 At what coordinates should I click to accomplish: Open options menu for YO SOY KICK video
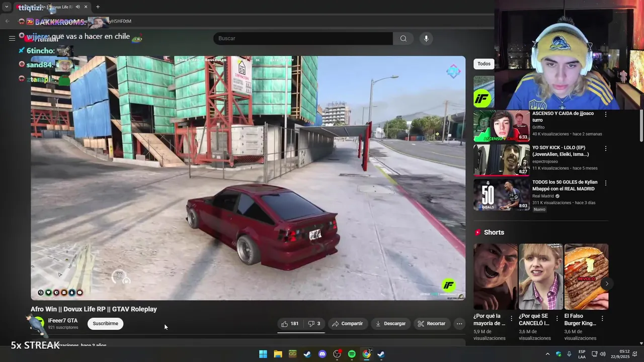(606, 149)
